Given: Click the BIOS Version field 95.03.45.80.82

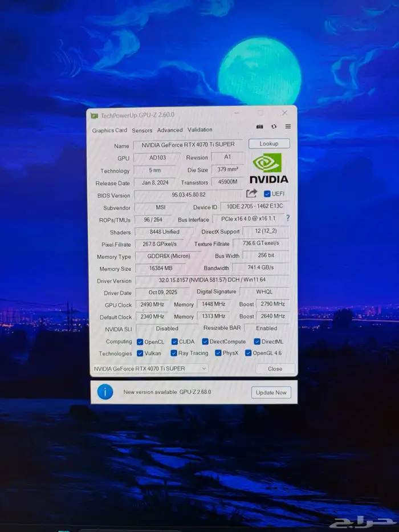Looking at the screenshot, I should pos(188,195).
